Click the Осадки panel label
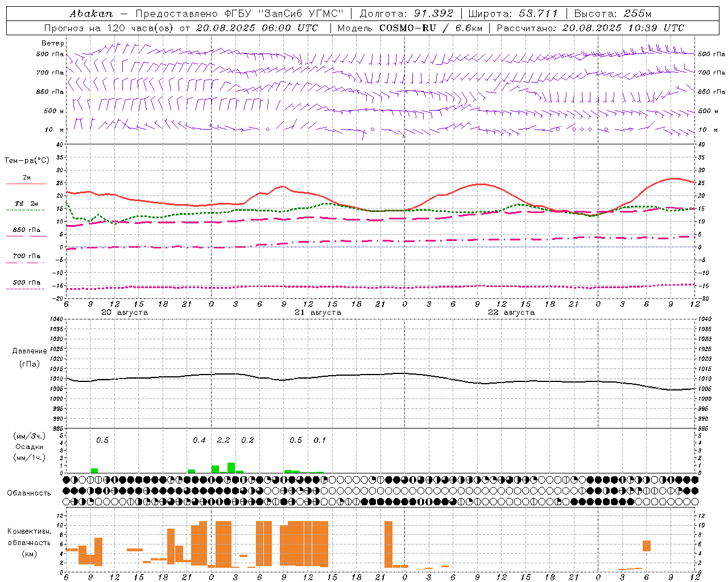728x582 pixels. pyautogui.click(x=30, y=447)
